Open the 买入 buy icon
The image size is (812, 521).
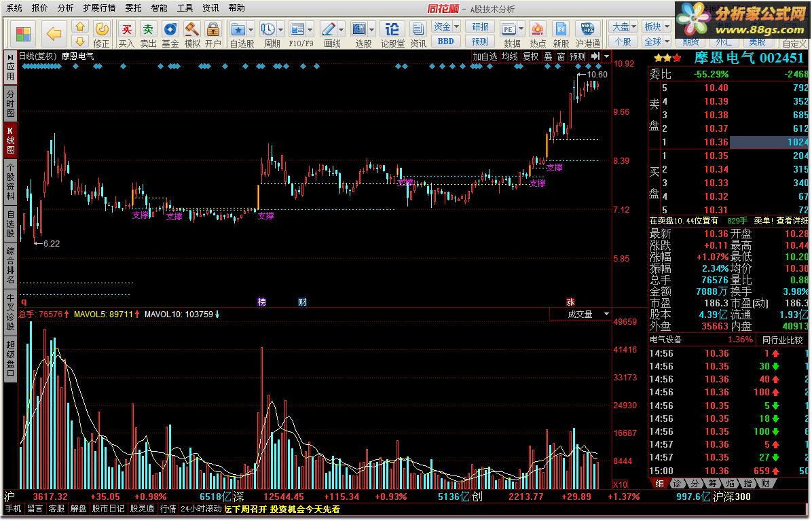[x=126, y=29]
